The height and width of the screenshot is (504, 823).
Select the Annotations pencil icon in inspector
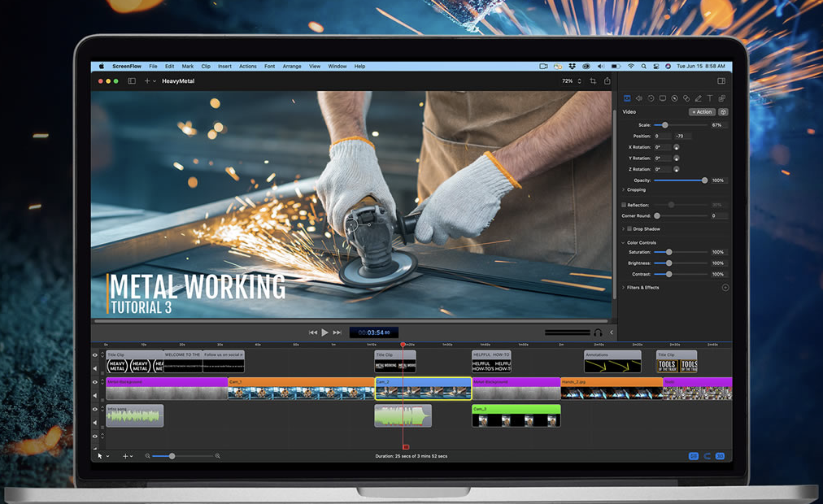coord(698,98)
